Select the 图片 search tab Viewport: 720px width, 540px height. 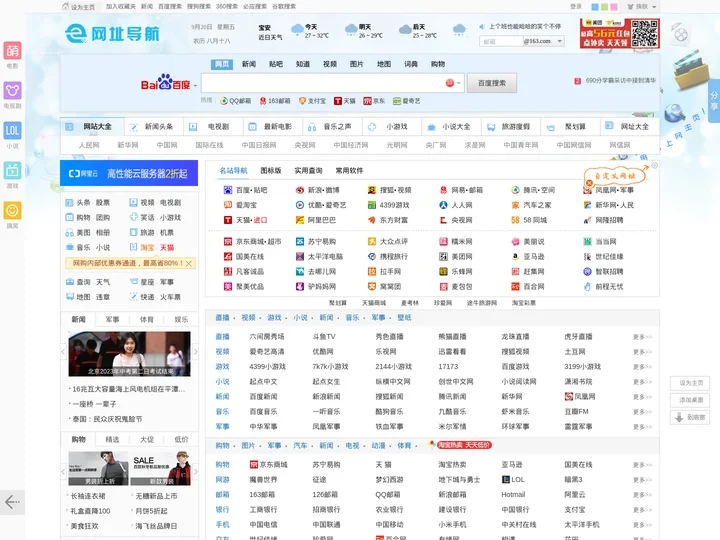tap(356, 64)
